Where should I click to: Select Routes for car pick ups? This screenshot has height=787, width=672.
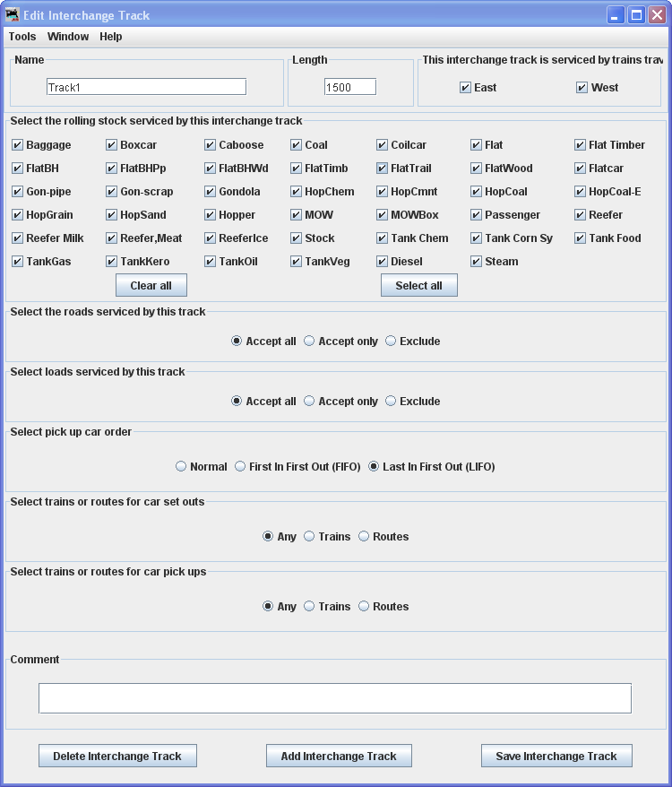click(364, 607)
